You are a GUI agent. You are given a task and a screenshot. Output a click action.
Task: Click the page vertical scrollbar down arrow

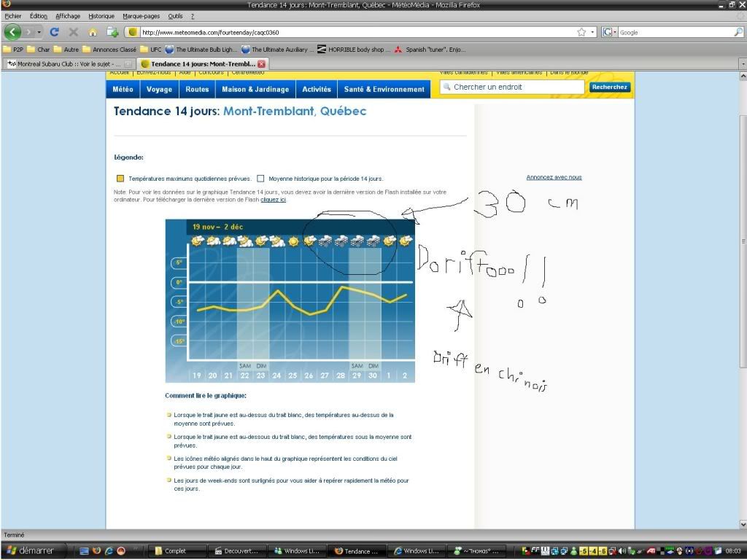pos(743,524)
